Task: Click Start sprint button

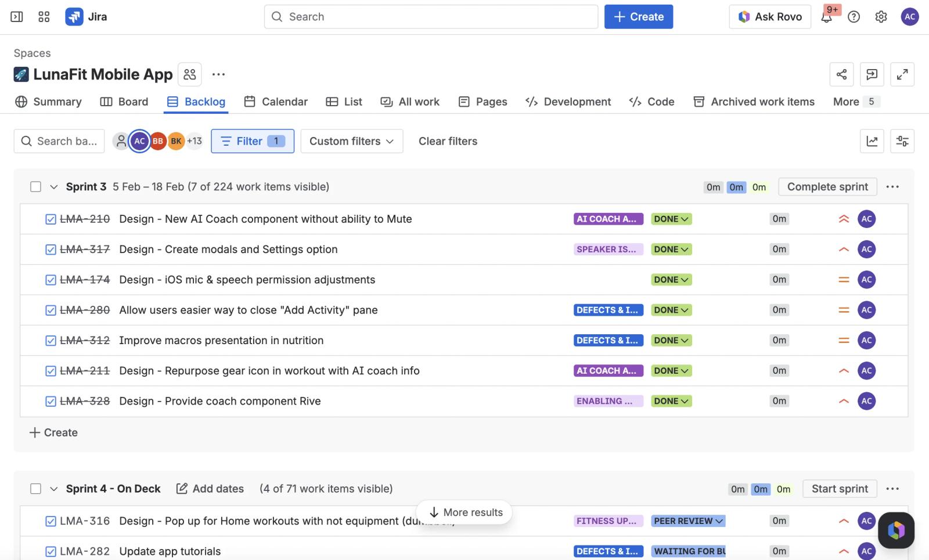Action: pos(840,489)
